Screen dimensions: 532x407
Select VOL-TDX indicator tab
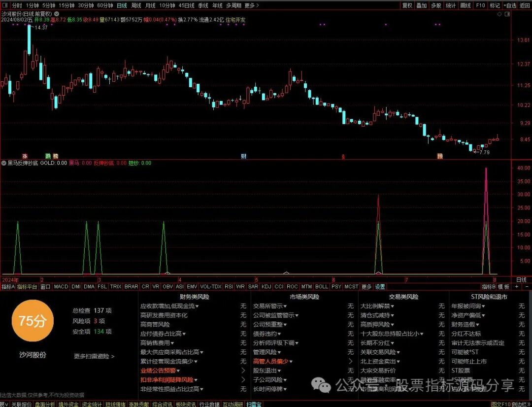click(x=211, y=286)
